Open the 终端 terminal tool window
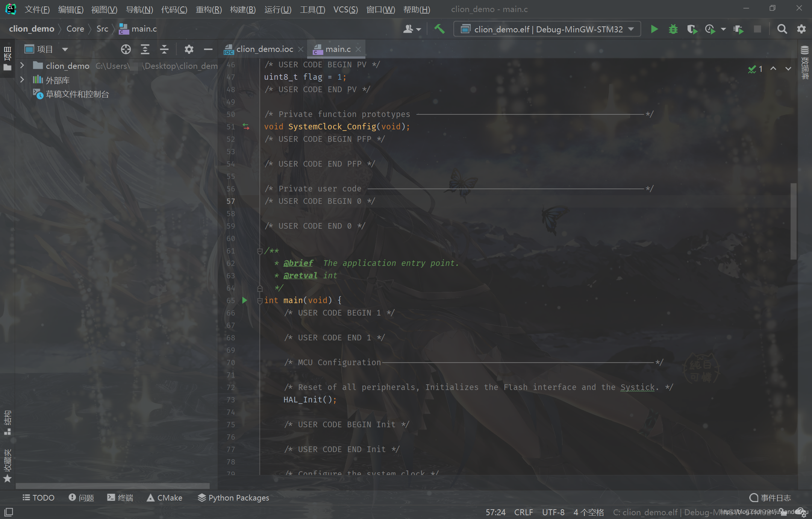This screenshot has width=812, height=519. point(120,498)
